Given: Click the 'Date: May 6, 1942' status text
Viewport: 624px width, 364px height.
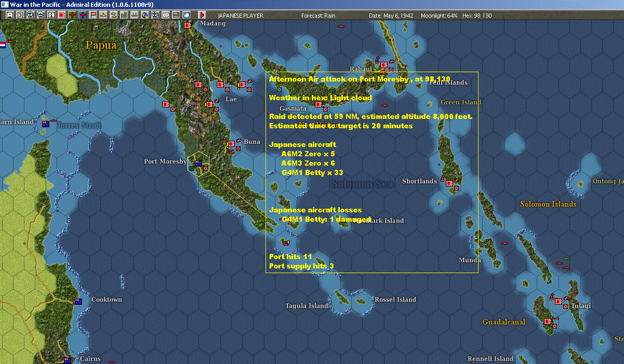Looking at the screenshot, I should [391, 16].
